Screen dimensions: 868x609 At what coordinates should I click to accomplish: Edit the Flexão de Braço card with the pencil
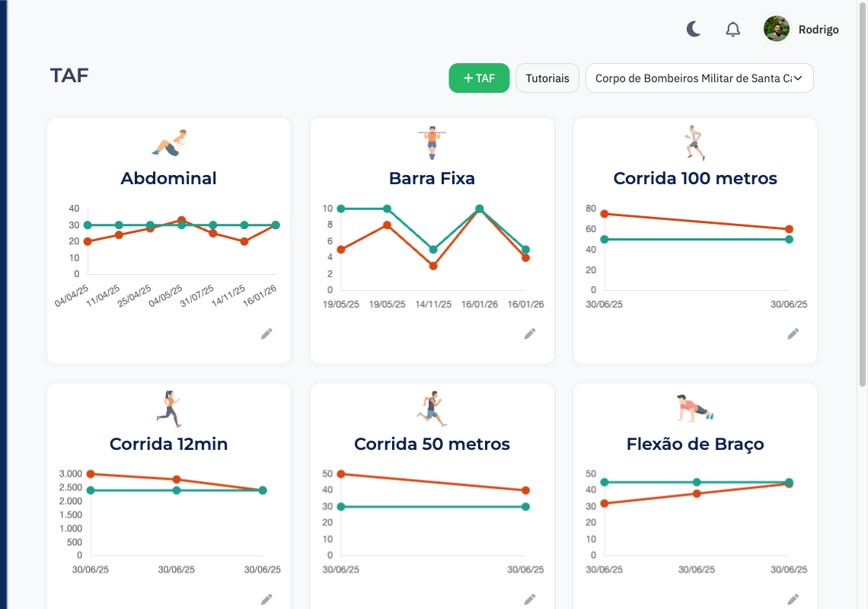coord(793,599)
